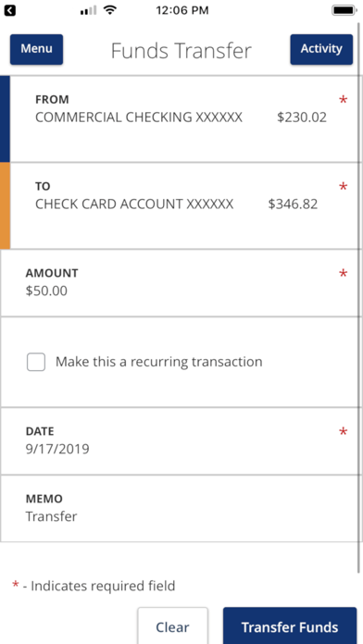Edit the MEMO field containing Transfer
This screenshot has height=644, width=363.
point(181,509)
